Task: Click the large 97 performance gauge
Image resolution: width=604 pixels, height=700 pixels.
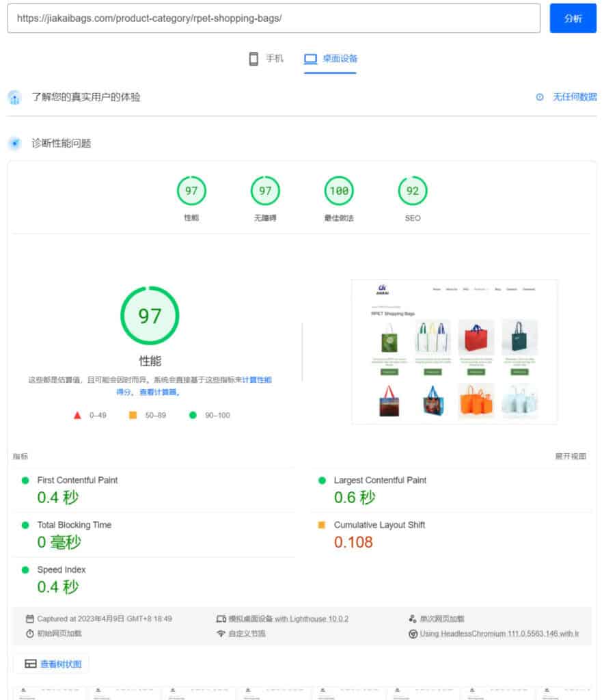Action: [150, 316]
